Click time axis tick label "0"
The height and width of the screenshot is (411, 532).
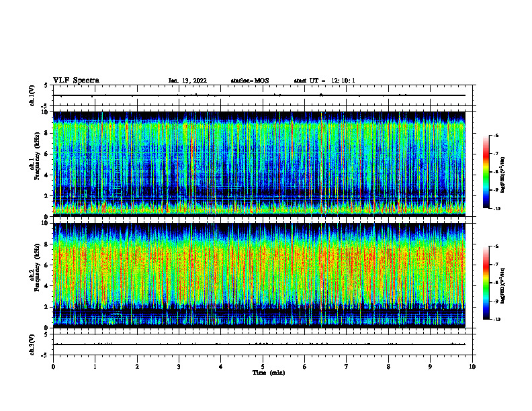(53, 367)
